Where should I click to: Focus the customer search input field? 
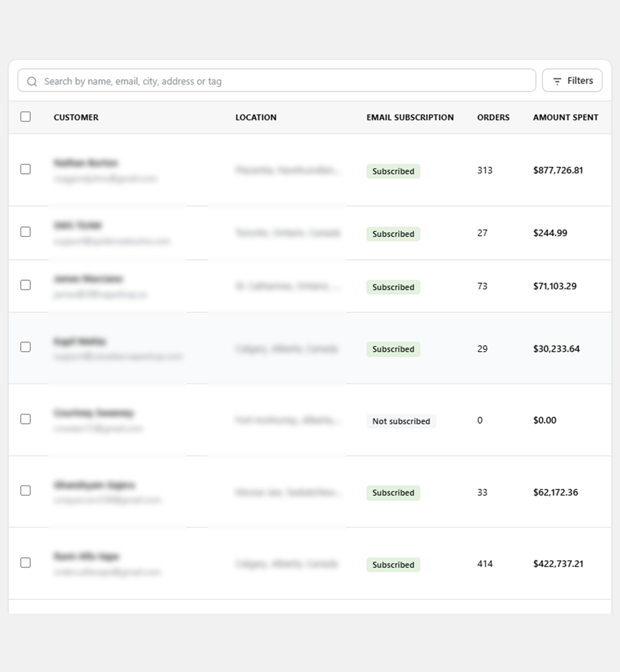coord(277,81)
